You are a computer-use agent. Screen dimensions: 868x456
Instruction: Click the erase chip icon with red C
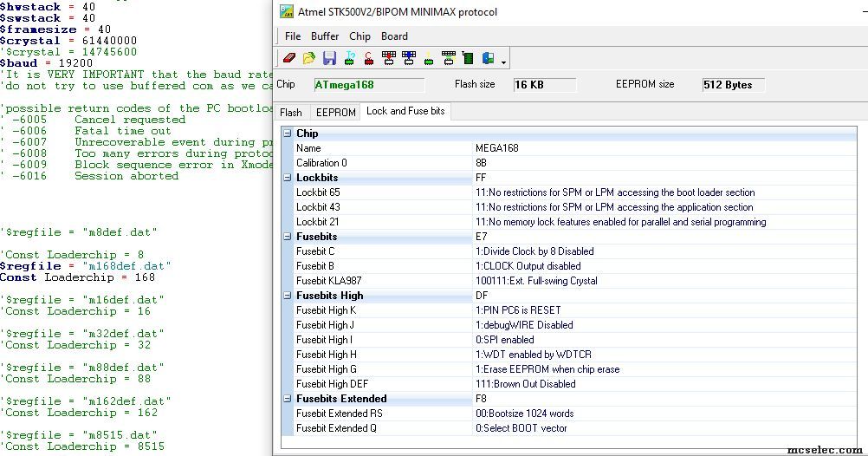(369, 57)
